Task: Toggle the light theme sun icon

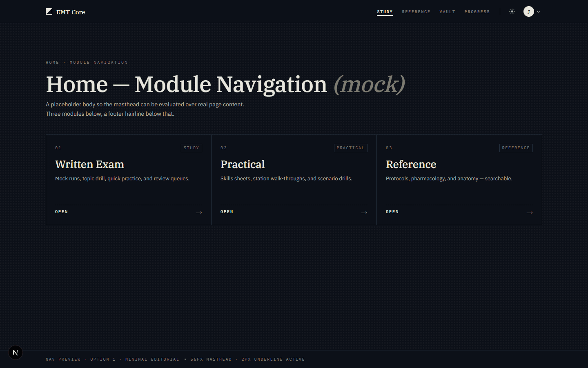Action: [x=512, y=11]
